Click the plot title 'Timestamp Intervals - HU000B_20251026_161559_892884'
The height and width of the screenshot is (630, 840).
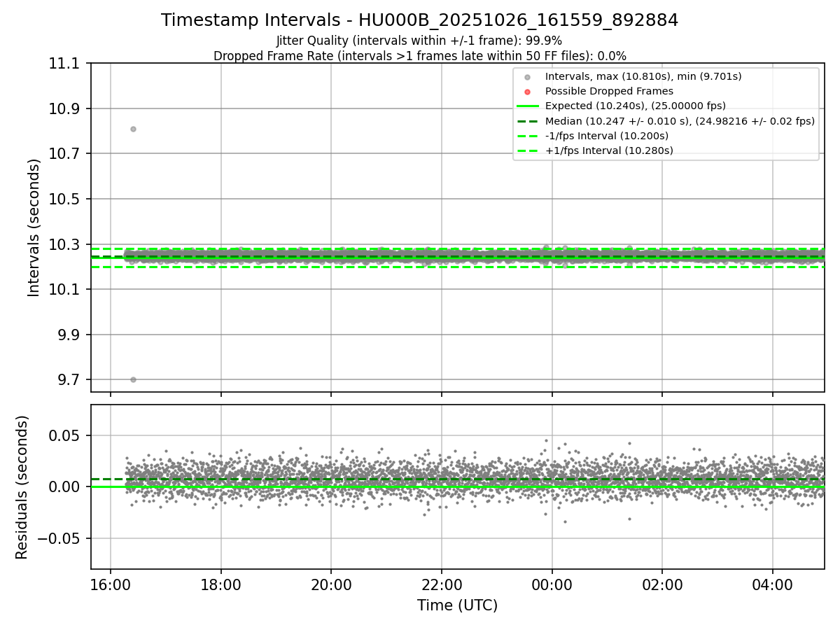point(419,20)
